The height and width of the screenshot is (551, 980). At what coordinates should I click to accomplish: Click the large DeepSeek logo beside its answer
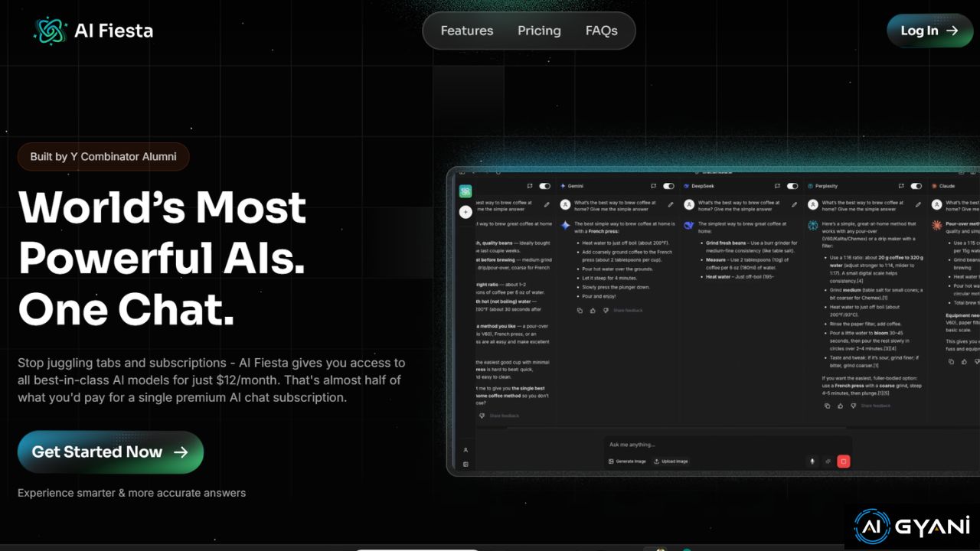tap(689, 226)
